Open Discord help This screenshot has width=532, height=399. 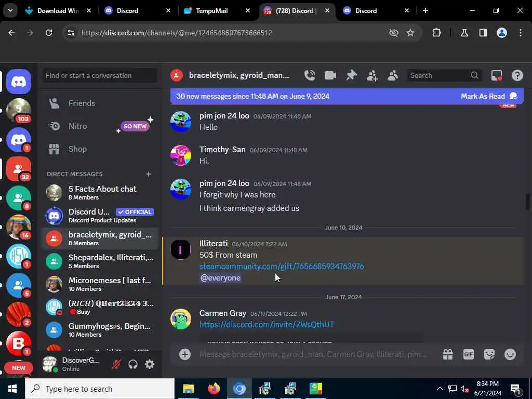[x=517, y=75]
